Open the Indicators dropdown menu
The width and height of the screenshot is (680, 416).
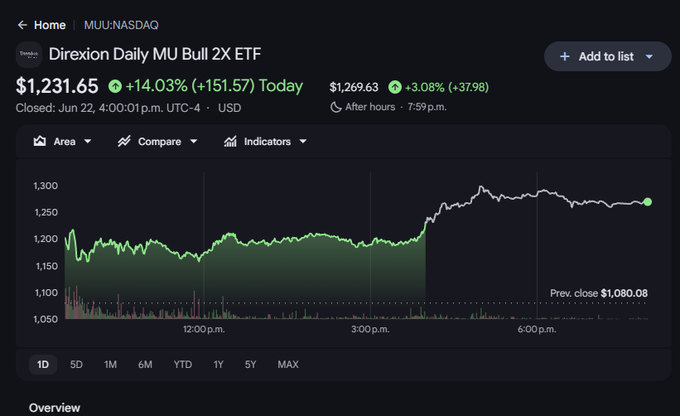(x=265, y=141)
